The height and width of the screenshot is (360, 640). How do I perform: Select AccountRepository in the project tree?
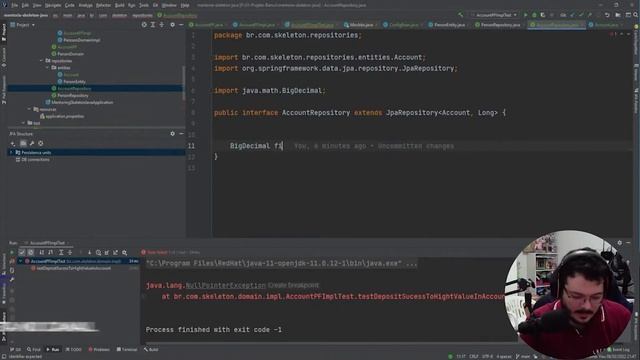pos(74,88)
